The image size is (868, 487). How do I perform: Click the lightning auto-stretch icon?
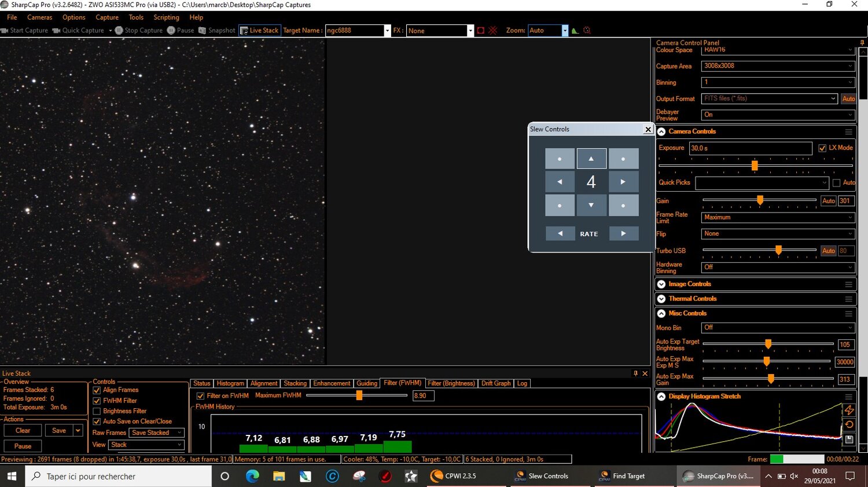pos(849,409)
